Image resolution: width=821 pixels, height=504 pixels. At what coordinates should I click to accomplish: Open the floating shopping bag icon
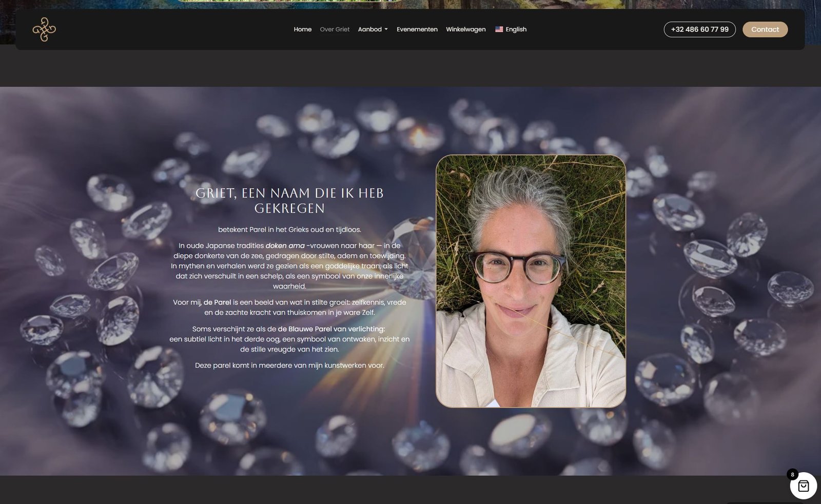(x=803, y=486)
